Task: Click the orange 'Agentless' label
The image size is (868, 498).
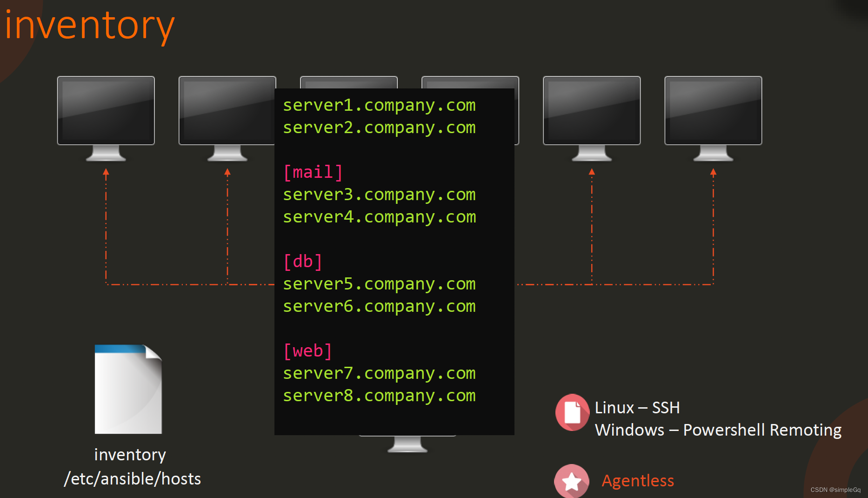Action: 638,481
